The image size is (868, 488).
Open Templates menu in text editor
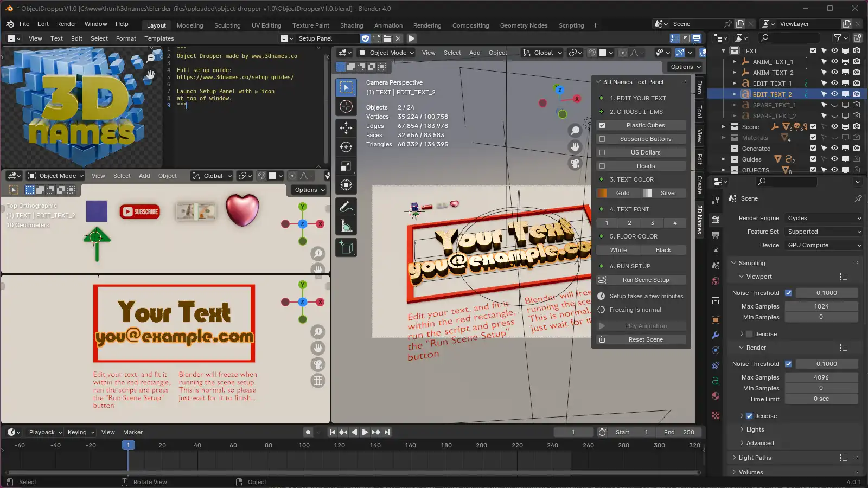point(159,38)
